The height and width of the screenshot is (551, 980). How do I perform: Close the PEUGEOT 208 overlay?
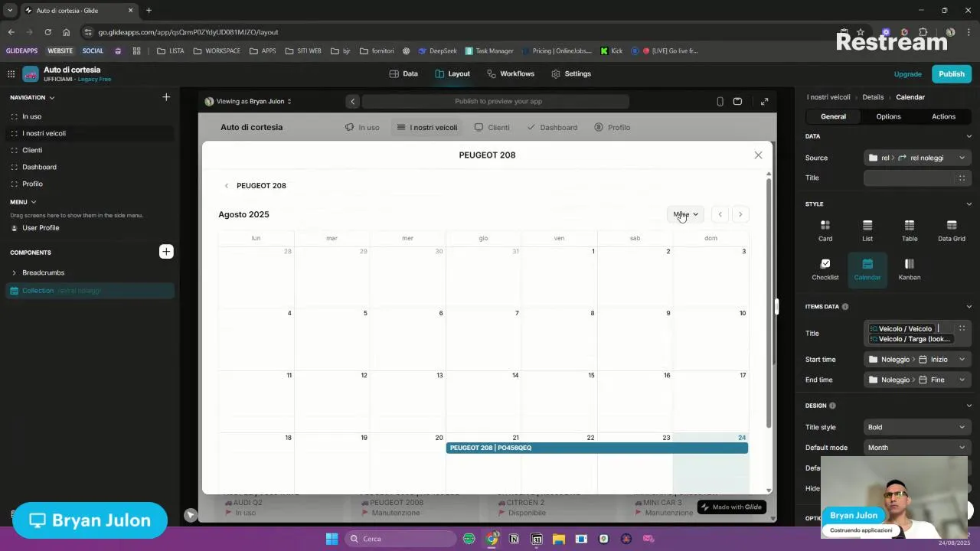click(758, 155)
